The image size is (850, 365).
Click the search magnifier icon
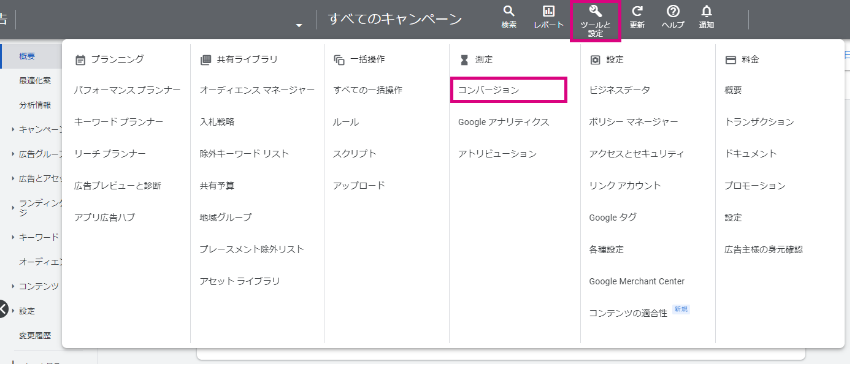(x=508, y=12)
